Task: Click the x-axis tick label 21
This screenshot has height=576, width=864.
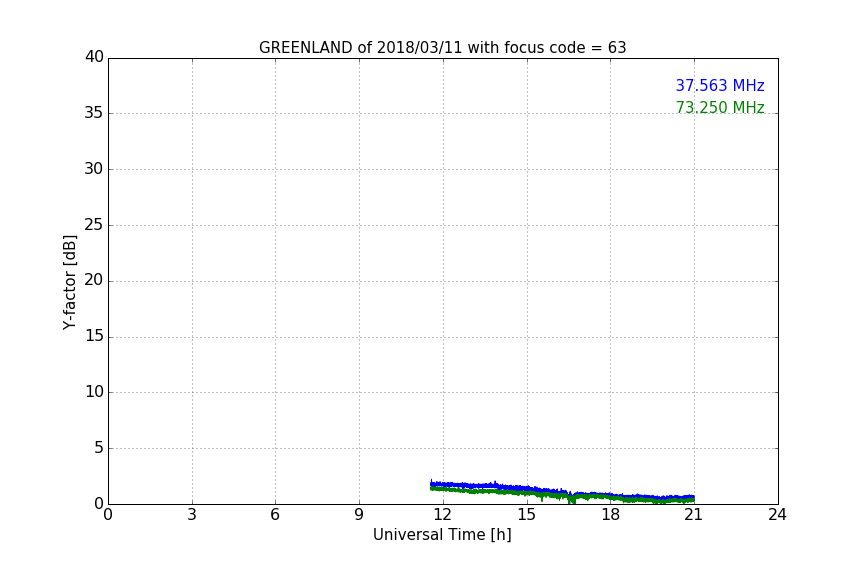Action: (694, 515)
